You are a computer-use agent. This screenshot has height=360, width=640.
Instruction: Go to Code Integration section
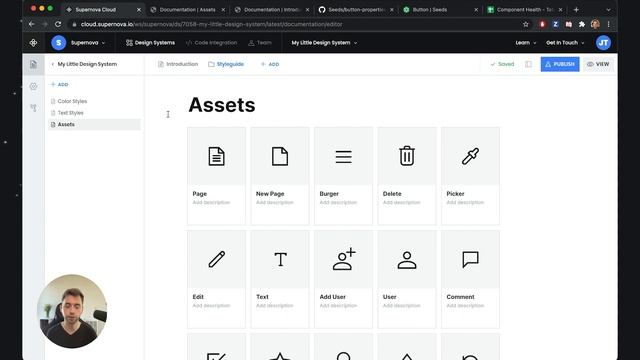tap(211, 42)
